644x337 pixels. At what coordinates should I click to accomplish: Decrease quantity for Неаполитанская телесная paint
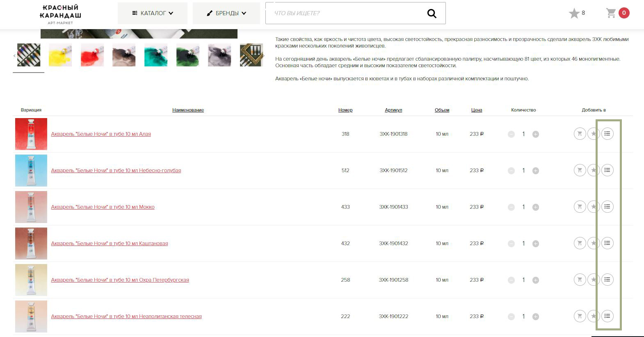511,317
